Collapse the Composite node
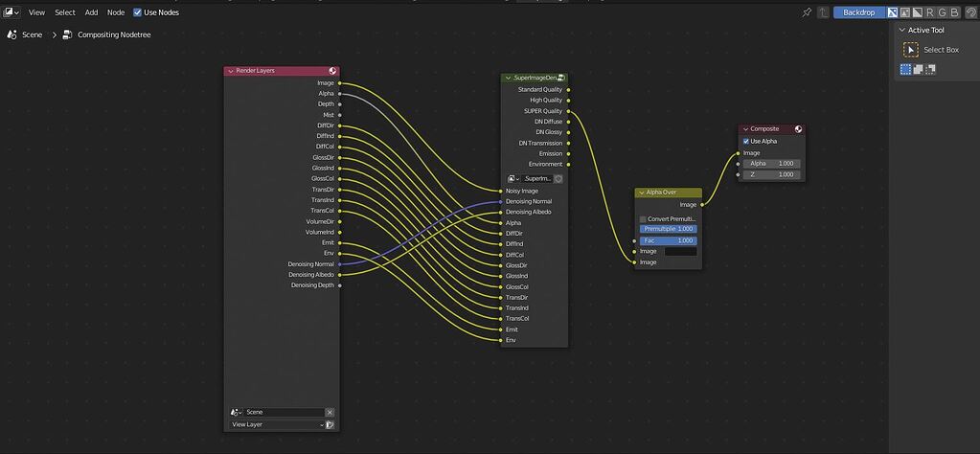The height and width of the screenshot is (454, 980). [745, 129]
